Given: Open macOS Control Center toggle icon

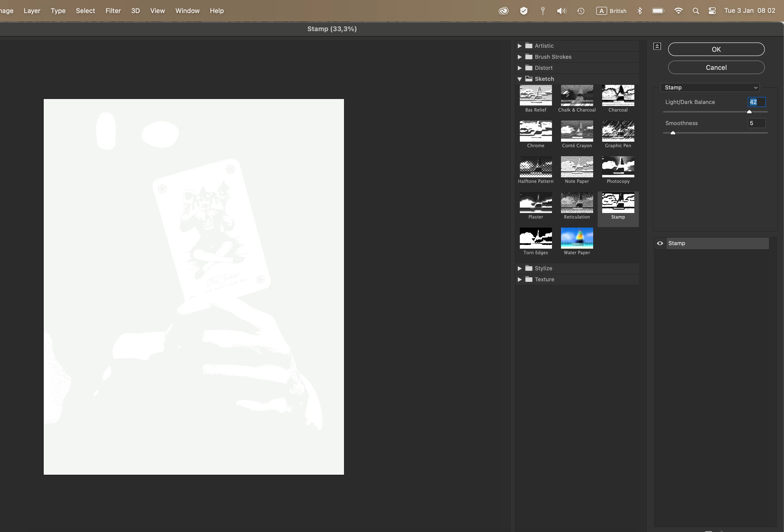Looking at the screenshot, I should point(712,11).
